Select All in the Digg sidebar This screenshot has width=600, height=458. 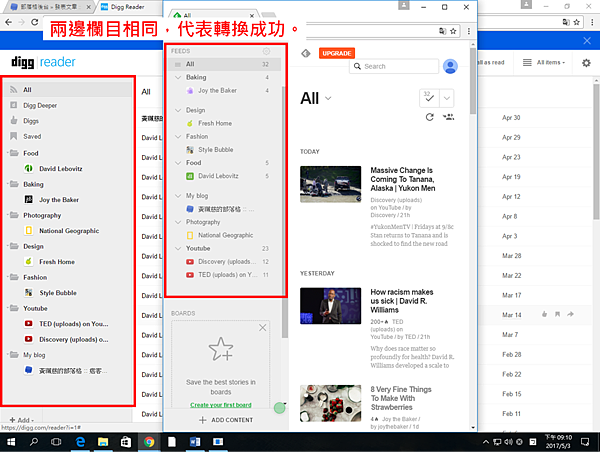click(68, 90)
